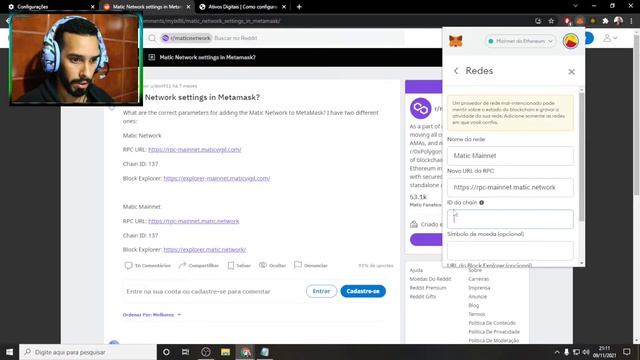Click the red extension icon in Chrome toolbar
Screen dimensions: 640x360
(567, 21)
